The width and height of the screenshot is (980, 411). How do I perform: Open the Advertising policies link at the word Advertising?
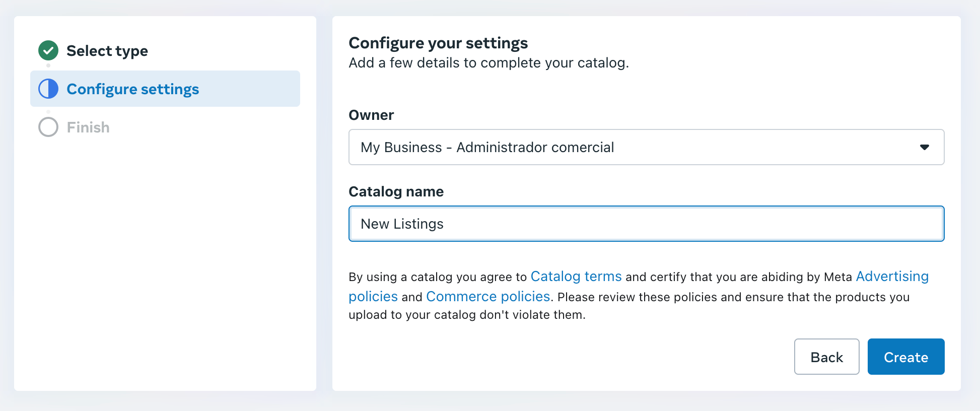[892, 277]
